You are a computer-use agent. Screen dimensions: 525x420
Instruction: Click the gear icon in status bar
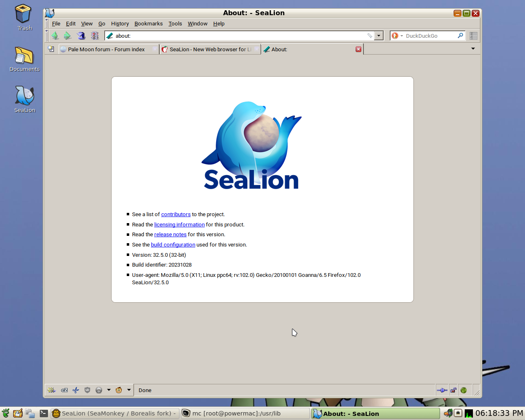pyautogui.click(x=99, y=390)
